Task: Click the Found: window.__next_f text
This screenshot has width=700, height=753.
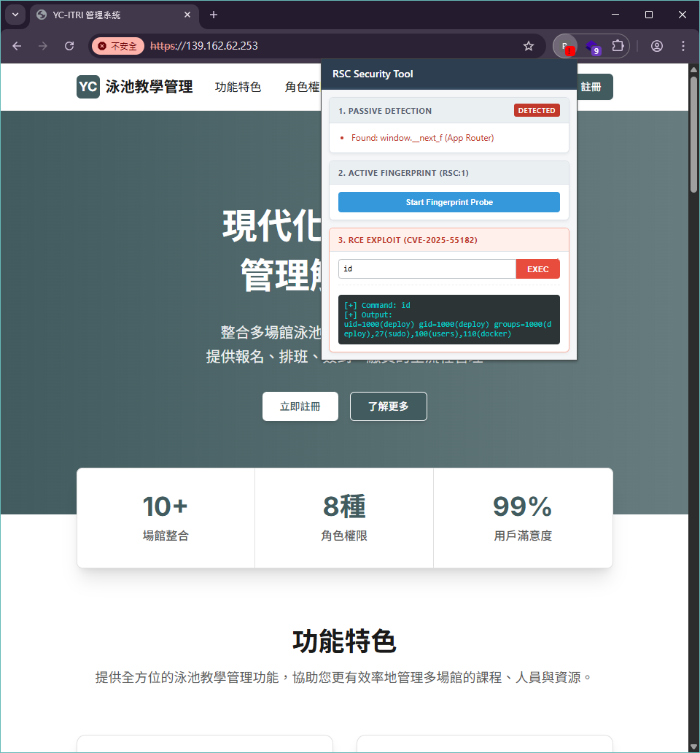Action: click(x=422, y=138)
